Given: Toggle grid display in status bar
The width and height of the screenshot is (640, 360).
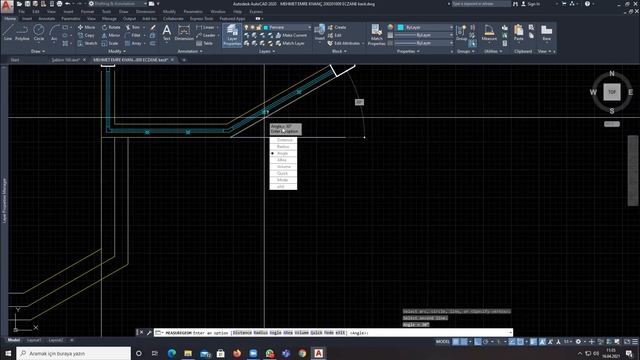Looking at the screenshot, I should tap(456, 342).
